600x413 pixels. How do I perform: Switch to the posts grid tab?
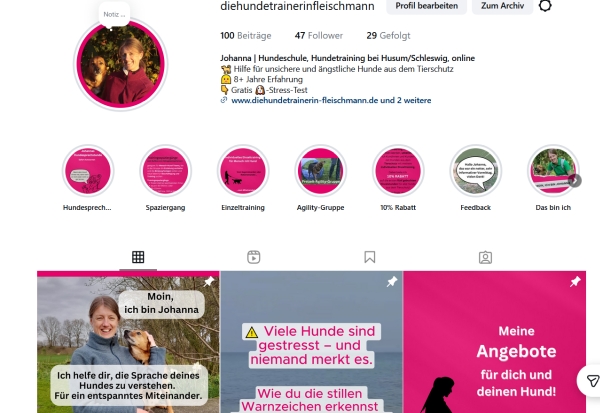138,257
